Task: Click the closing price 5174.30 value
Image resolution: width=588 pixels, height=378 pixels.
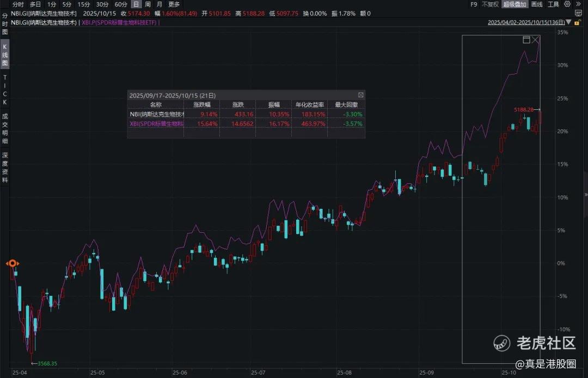Action: 139,14
